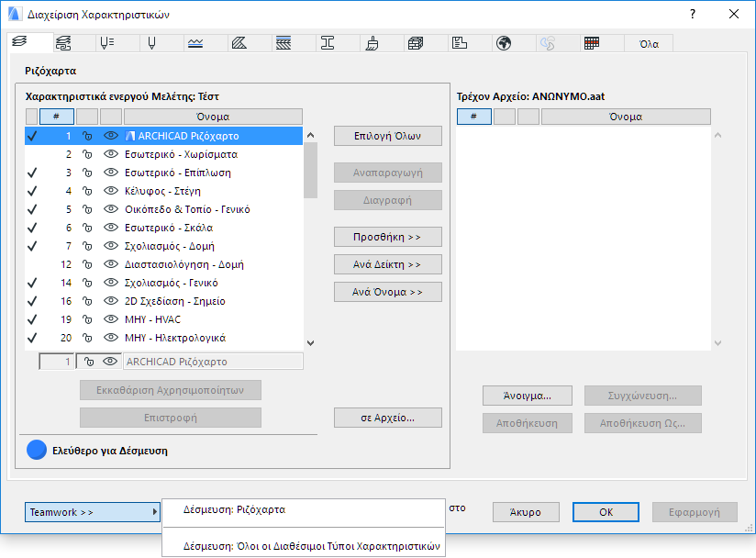Sort right file list by Όνομα column header
Viewport: 756px width, 558px height.
pyautogui.click(x=626, y=117)
